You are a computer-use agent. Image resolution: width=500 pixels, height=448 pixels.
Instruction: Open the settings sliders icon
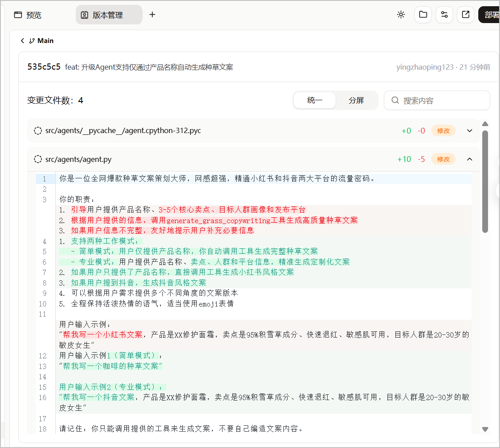pos(444,15)
